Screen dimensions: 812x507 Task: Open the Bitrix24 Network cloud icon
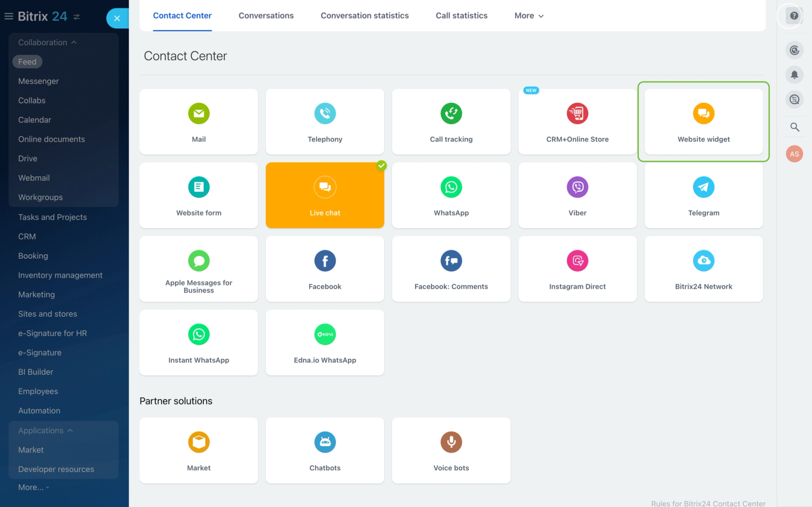click(704, 261)
